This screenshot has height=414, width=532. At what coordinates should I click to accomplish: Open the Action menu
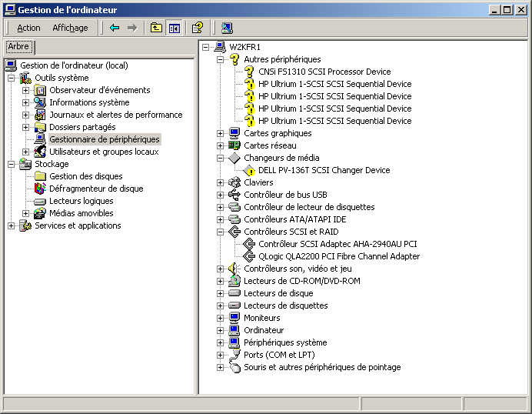point(29,28)
